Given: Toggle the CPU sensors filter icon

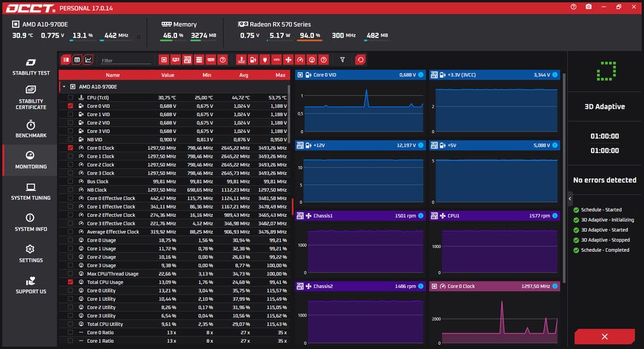Looking at the screenshot, I should pos(164,60).
